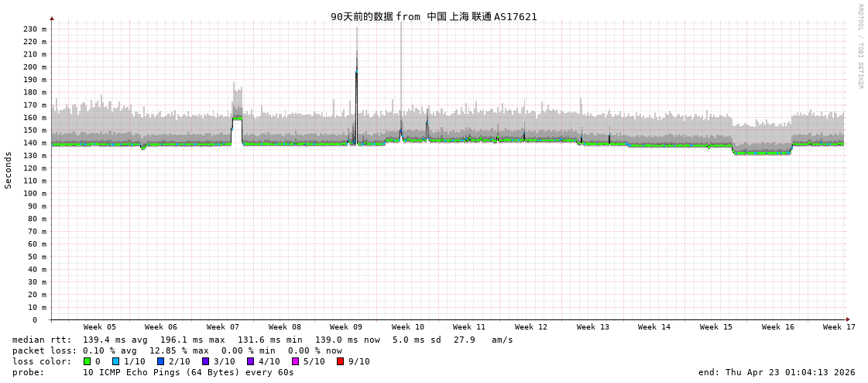Click the end timestamp Thu Apr 23 text
The image size is (868, 383).
[x=777, y=372]
